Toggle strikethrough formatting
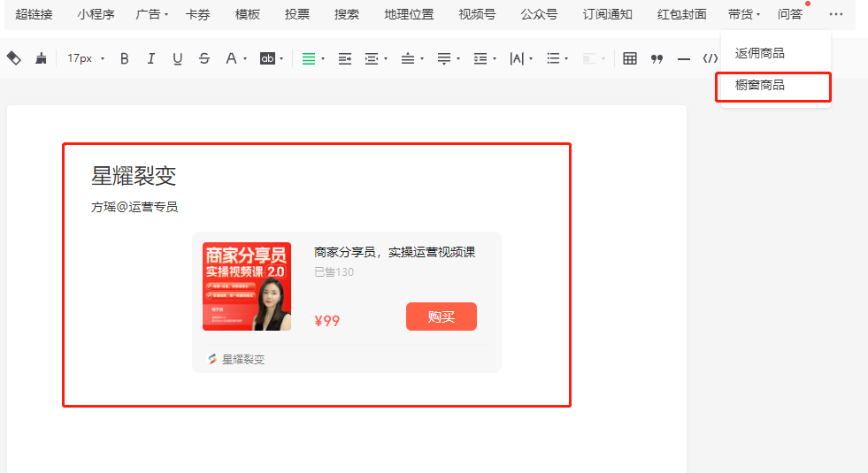Viewport: 868px width, 473px height. click(204, 58)
